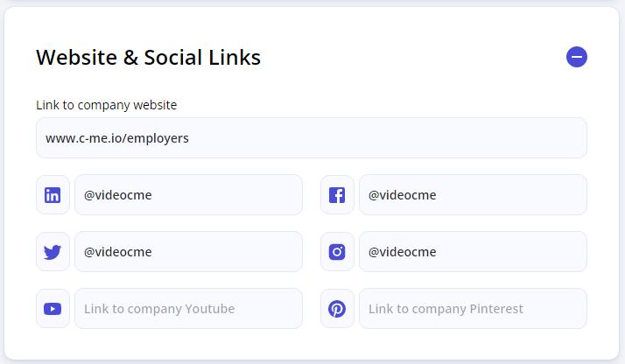Click the @videocme text beside LinkedIn logo
This screenshot has height=364, width=625.
[118, 195]
